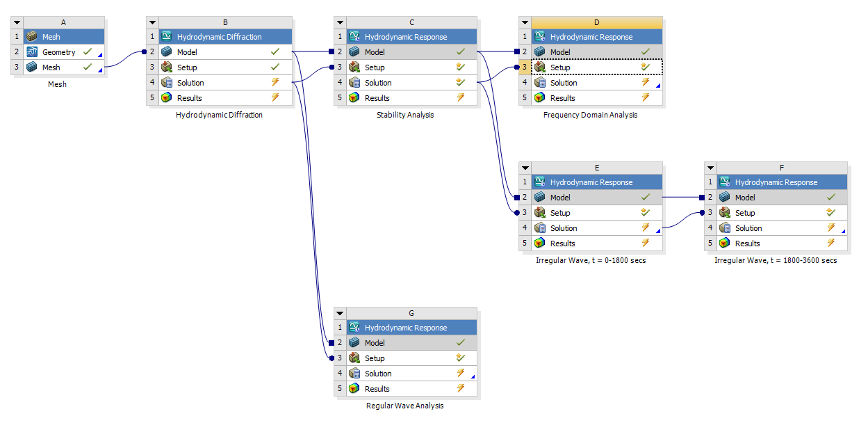
Task: Click the Mesh title icon in system A header
Action: (x=32, y=37)
